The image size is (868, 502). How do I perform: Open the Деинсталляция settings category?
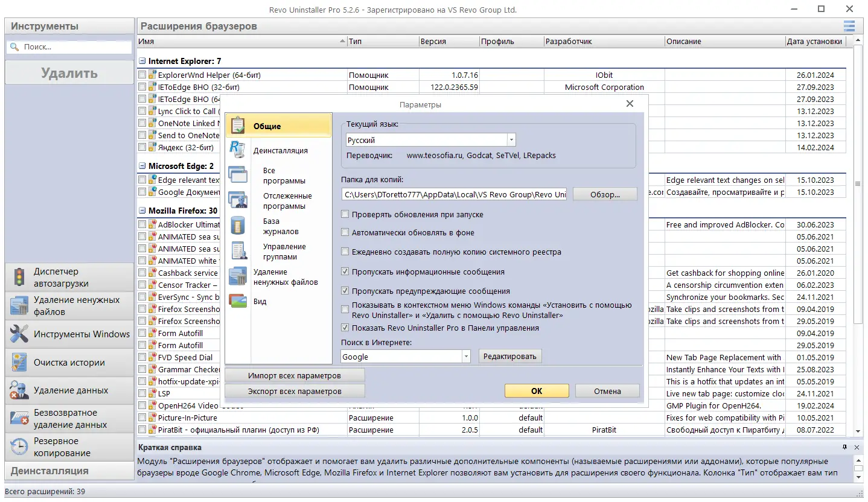tap(279, 150)
